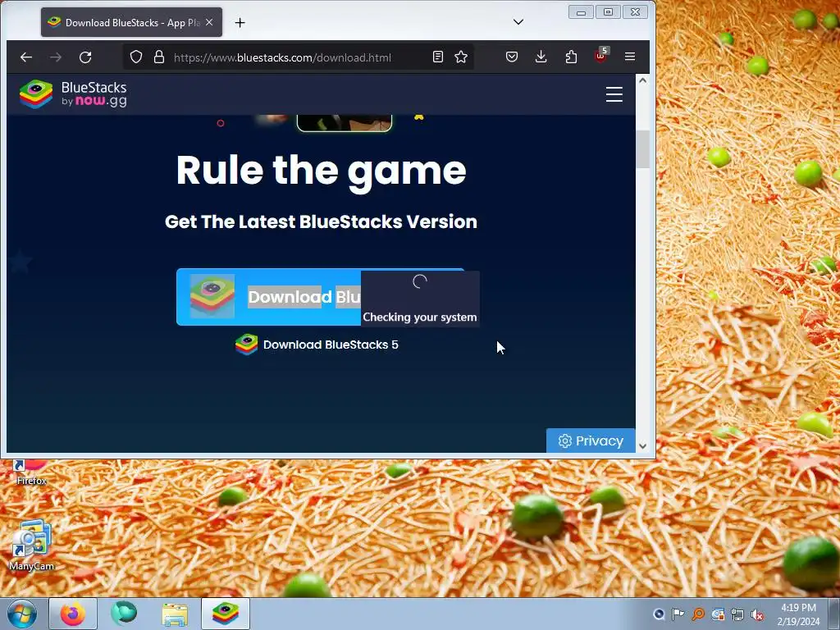This screenshot has width=840, height=630.
Task: Bookmark this page with the star
Action: pyautogui.click(x=461, y=57)
